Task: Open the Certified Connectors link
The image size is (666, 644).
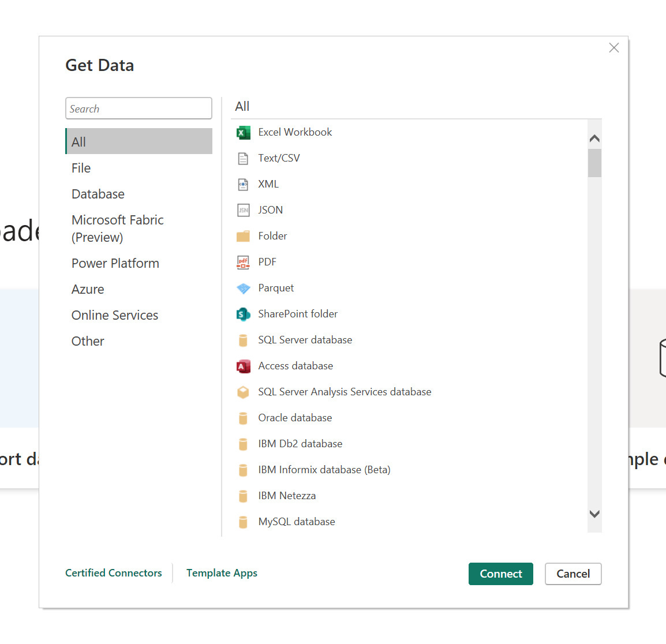Action: point(114,572)
